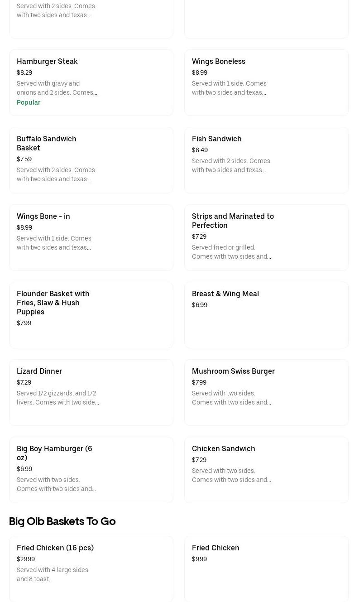The image size is (364, 602).
Task: Click the green Popular tag
Action: click(29, 102)
